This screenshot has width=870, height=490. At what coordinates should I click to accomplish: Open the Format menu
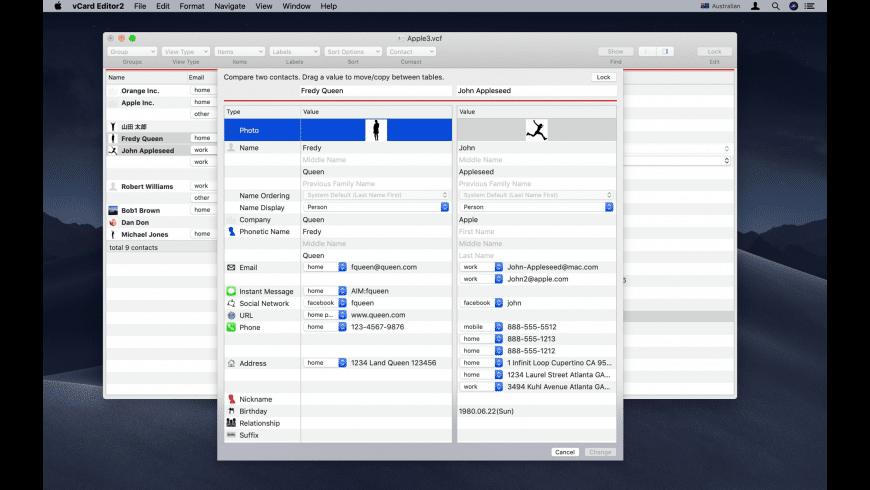(191, 6)
